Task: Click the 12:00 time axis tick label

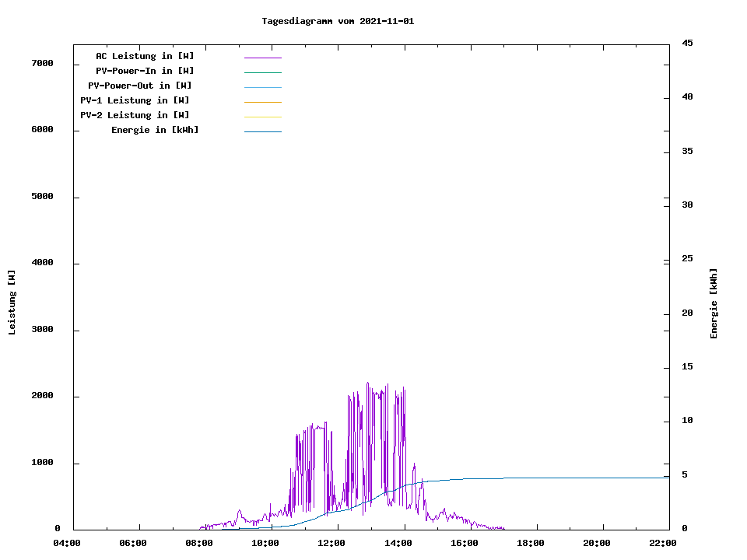Action: 332,543
